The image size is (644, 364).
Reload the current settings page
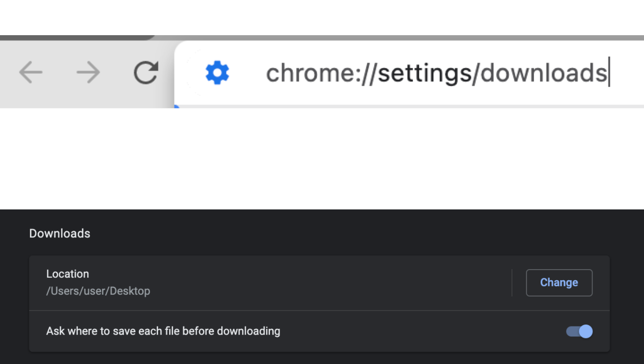click(146, 73)
